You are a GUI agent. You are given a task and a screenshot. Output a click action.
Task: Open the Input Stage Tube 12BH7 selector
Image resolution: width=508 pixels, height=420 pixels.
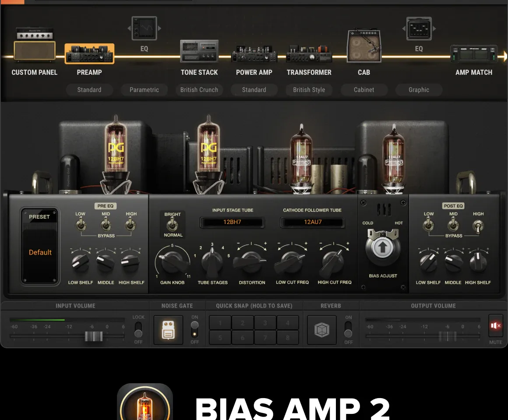pyautogui.click(x=232, y=222)
